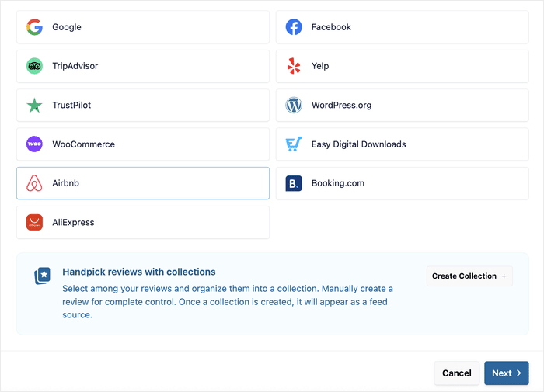Image resolution: width=544 pixels, height=392 pixels.
Task: Click the TripAdvisor owl icon
Action: 34,66
